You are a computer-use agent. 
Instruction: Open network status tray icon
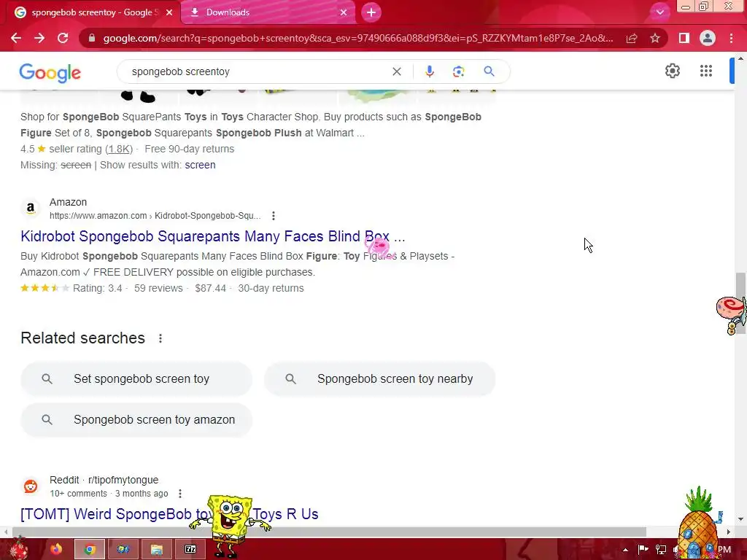pyautogui.click(x=661, y=550)
